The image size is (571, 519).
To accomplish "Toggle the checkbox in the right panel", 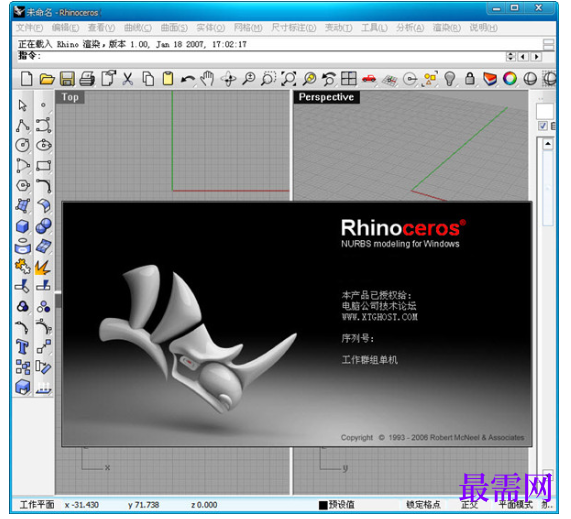I will tap(543, 126).
